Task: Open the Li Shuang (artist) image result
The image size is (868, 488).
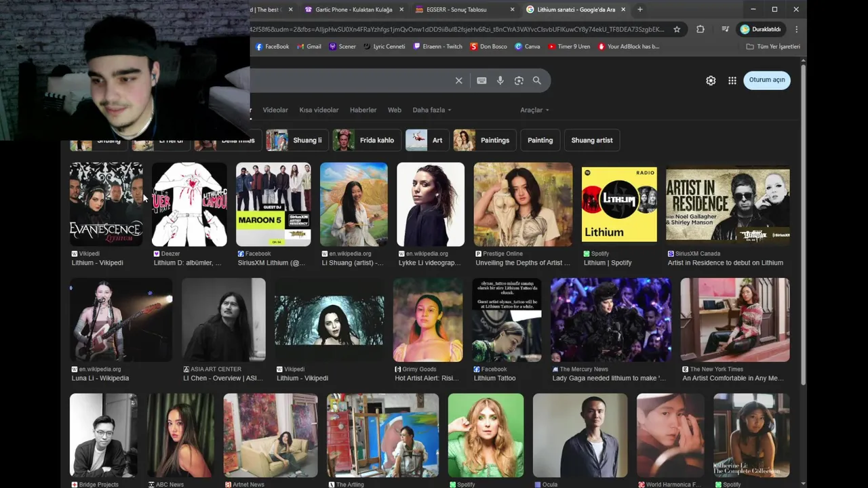Action: coord(354,204)
